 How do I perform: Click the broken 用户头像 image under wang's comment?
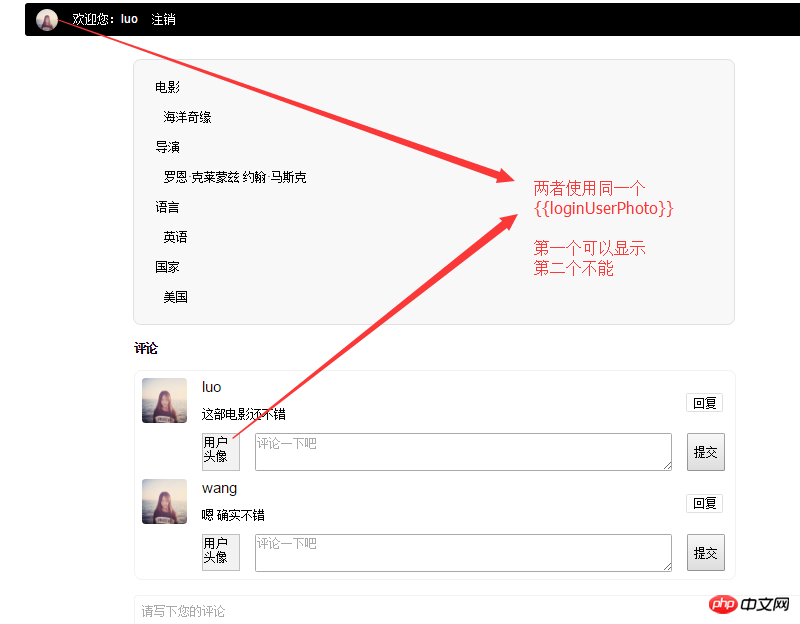pyautogui.click(x=220, y=552)
